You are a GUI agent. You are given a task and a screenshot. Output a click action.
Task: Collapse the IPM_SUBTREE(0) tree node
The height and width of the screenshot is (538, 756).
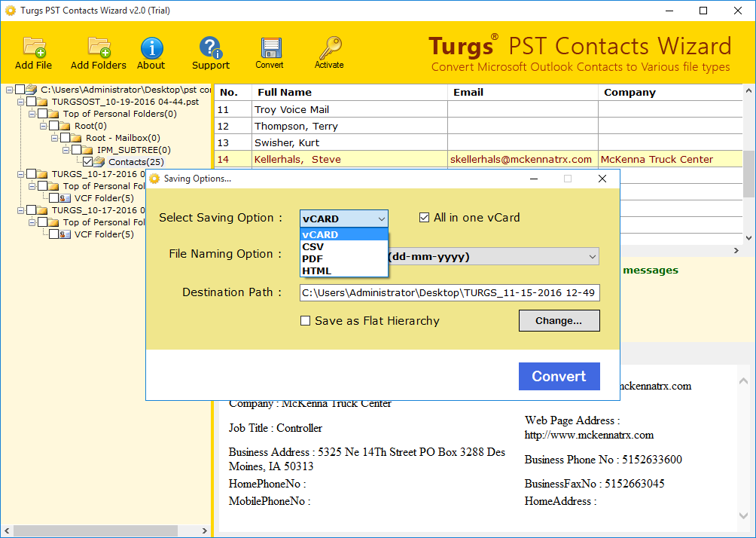pos(66,150)
